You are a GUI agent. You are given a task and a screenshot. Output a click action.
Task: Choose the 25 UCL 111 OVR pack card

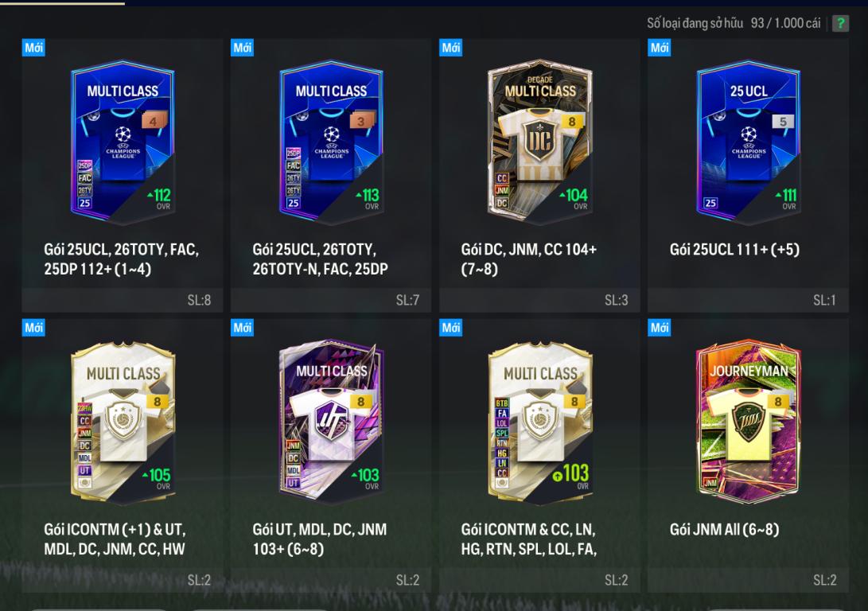click(749, 142)
